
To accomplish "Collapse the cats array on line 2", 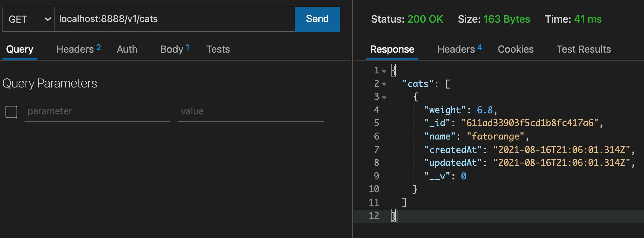I will click(x=384, y=84).
